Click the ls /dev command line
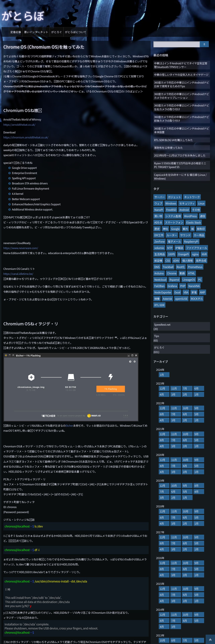The image size is (215, 644). pyautogui.click(x=39, y=526)
